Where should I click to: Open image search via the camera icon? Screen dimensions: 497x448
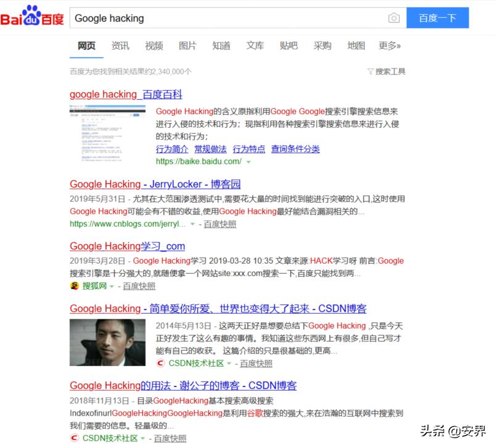tap(394, 18)
